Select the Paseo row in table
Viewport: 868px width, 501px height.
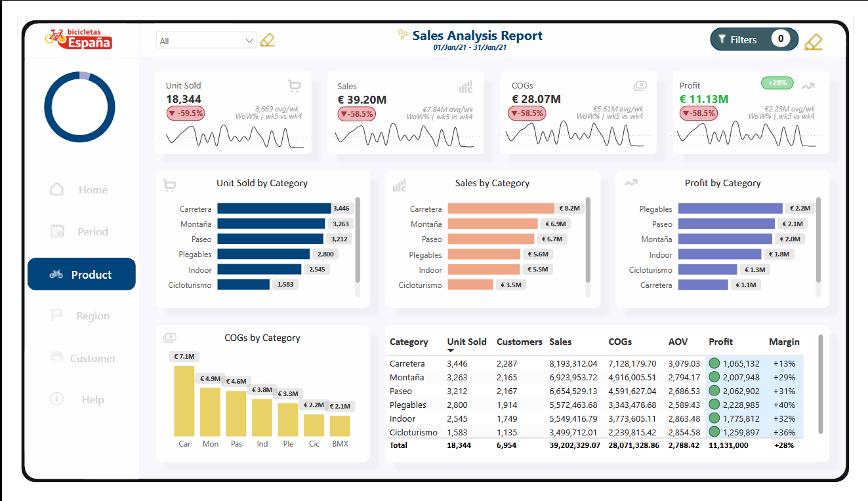pyautogui.click(x=596, y=391)
